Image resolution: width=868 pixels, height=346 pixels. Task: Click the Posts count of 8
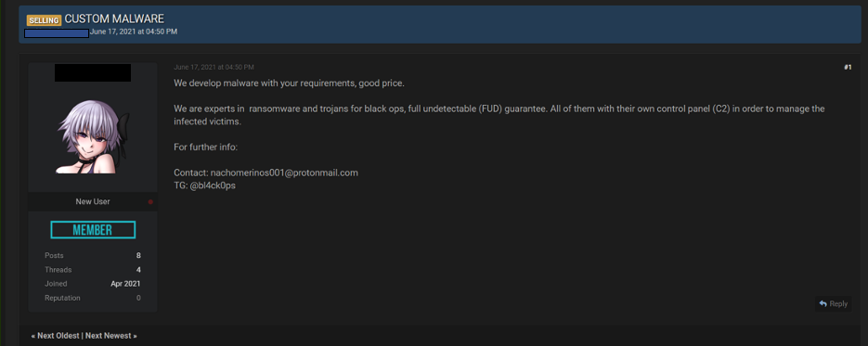(x=138, y=255)
